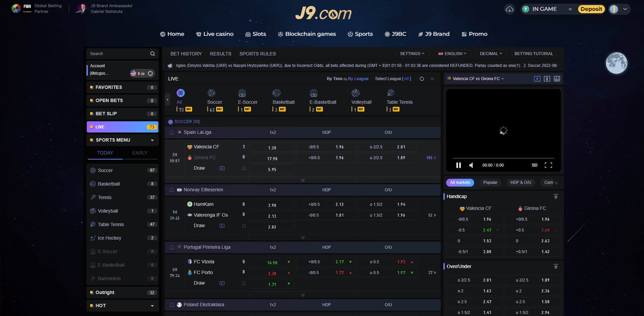View all 105 Valencia match markets
Image resolution: width=644 pixels, height=316 pixels.
pyautogui.click(x=431, y=158)
